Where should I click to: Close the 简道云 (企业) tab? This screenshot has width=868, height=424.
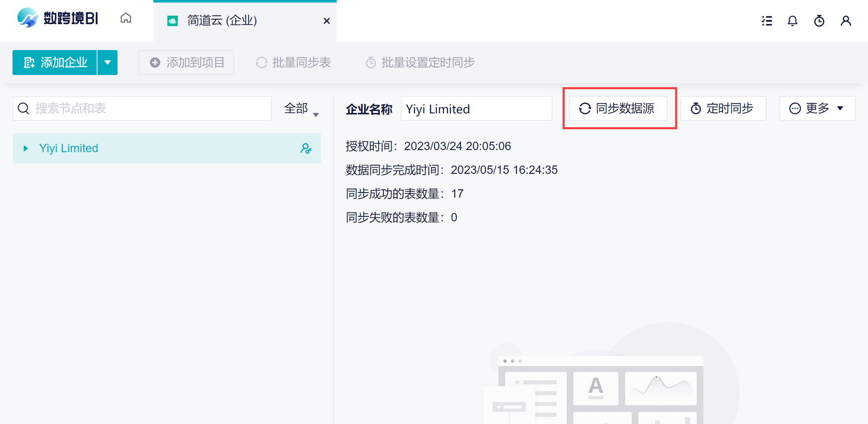327,21
